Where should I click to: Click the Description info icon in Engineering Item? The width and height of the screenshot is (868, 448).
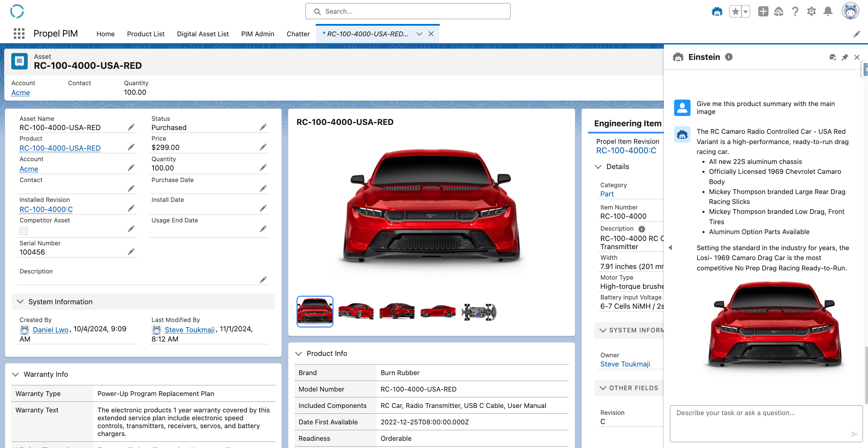point(642,229)
